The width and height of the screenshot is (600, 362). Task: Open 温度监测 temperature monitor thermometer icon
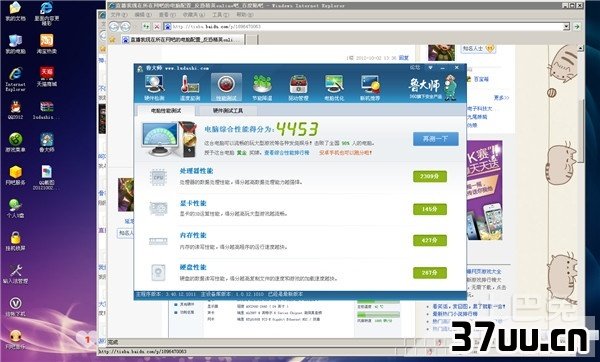pos(190,87)
